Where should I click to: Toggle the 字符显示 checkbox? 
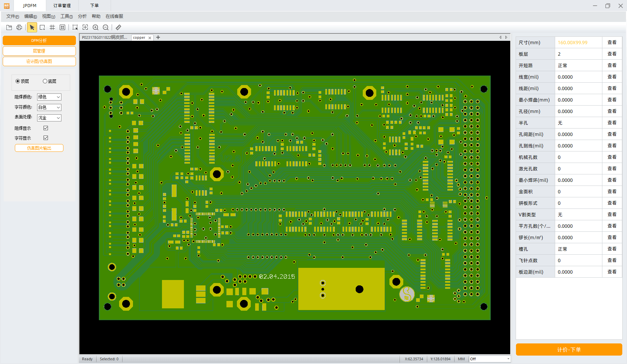46,138
